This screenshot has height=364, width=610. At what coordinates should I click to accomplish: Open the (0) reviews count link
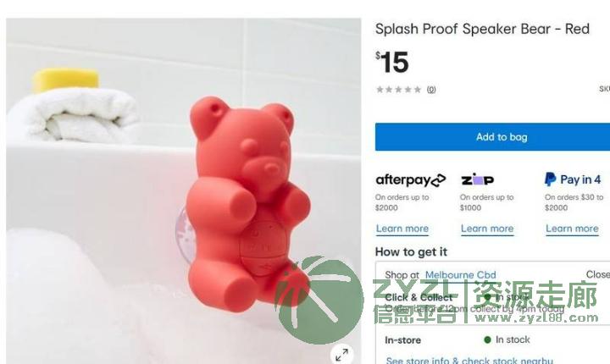click(431, 90)
